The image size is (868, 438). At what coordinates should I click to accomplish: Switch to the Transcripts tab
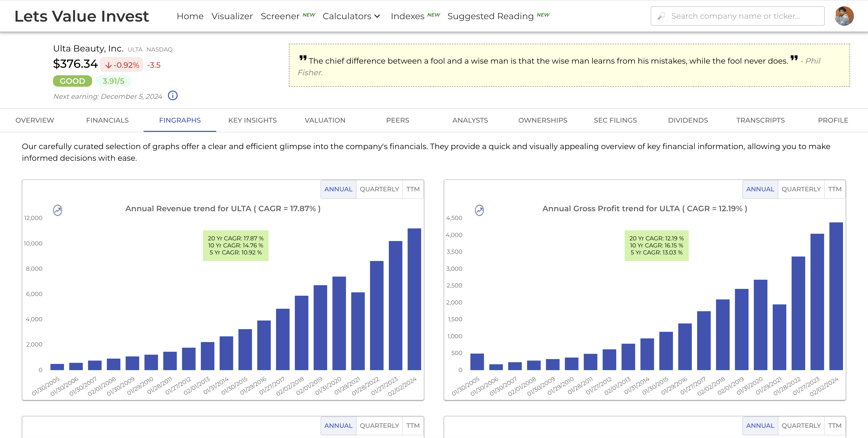click(760, 120)
